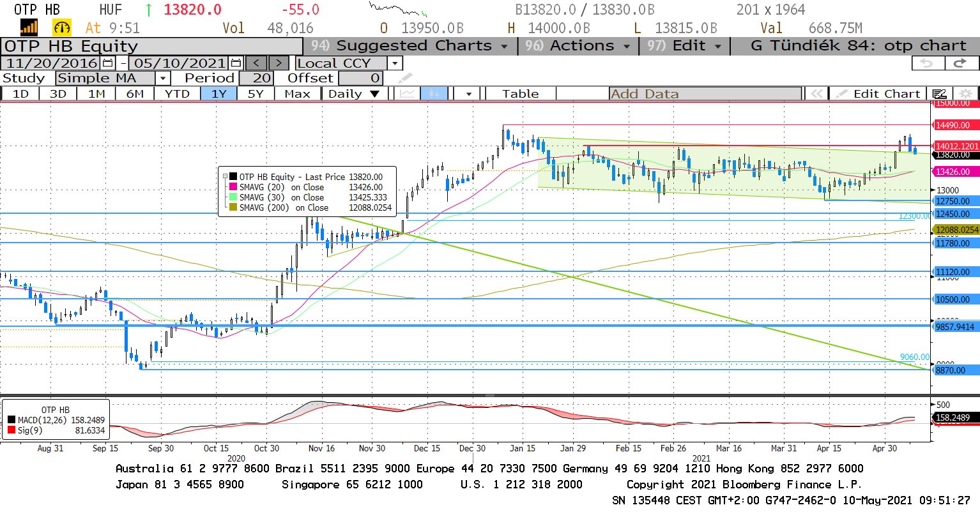Click the 12750.00 blue level label

[x=955, y=201]
